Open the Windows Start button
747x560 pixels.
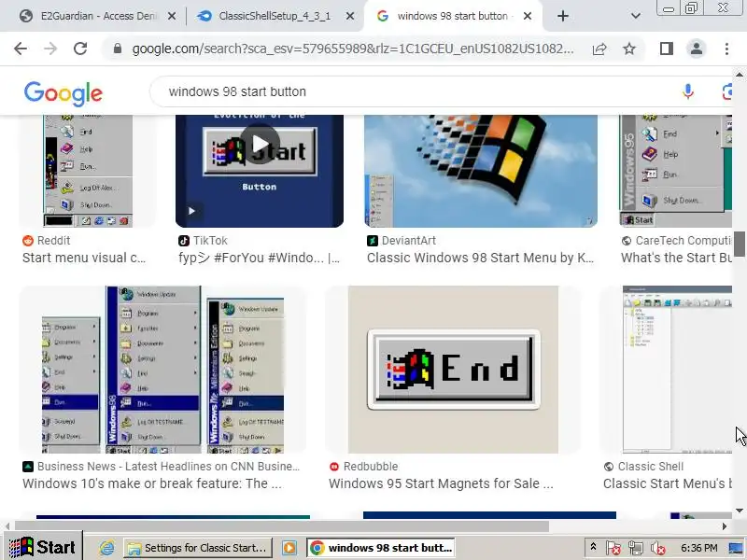coord(42,548)
